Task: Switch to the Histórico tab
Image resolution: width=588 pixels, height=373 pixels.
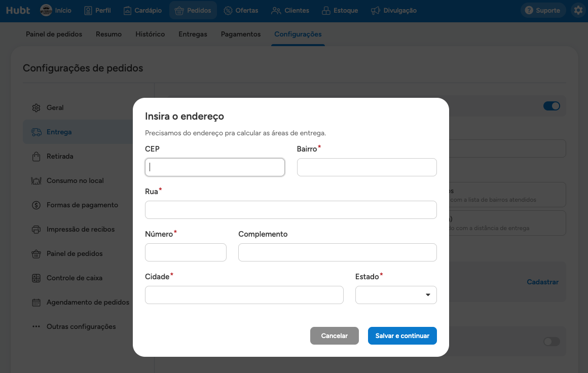Action: [x=150, y=34]
